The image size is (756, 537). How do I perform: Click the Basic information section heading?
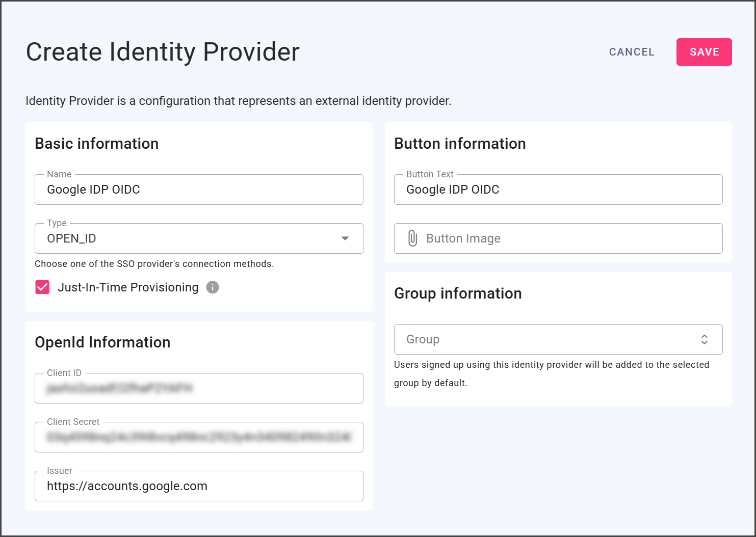tap(97, 144)
